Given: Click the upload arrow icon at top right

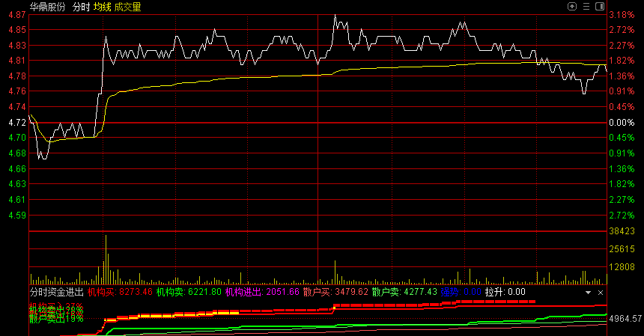Looking at the screenshot, I should (x=572, y=6).
